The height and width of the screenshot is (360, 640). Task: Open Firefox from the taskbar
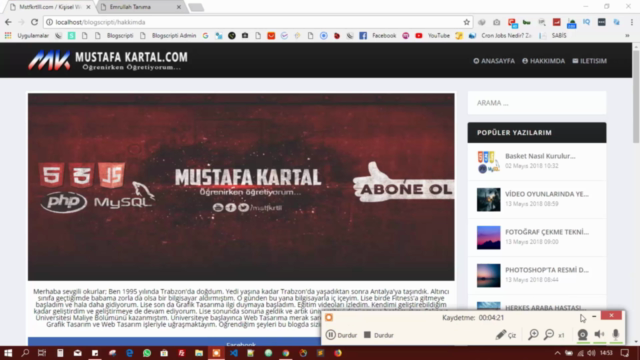coord(338,353)
